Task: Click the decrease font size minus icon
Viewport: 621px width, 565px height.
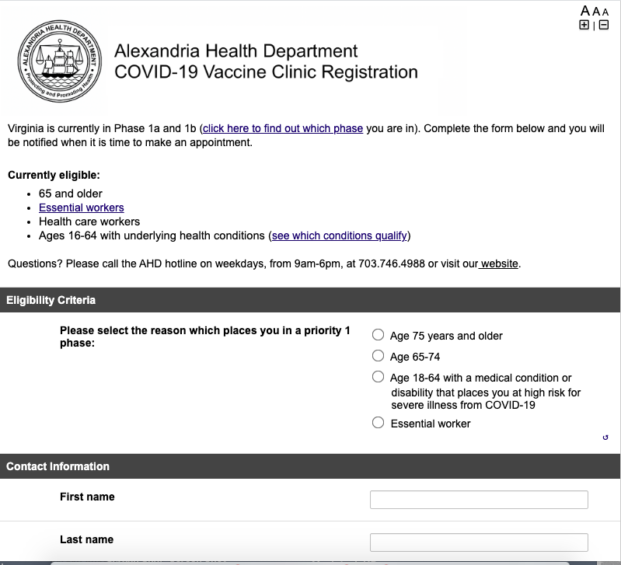Action: tap(603, 24)
